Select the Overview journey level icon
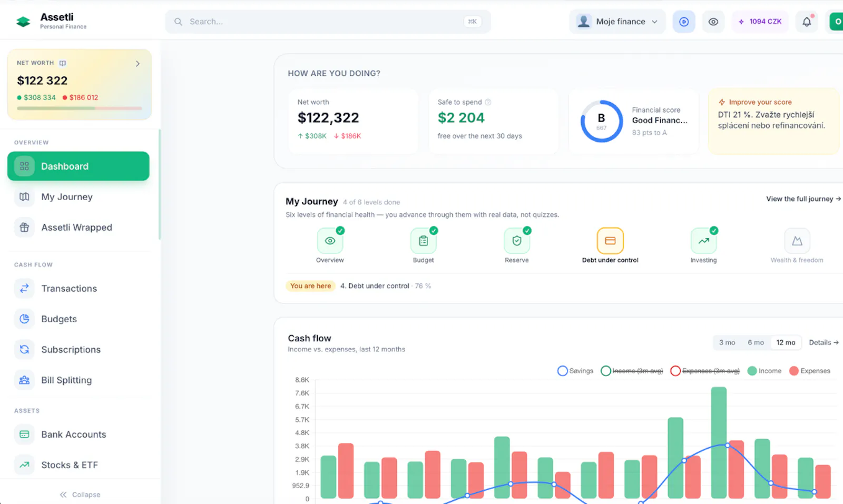The image size is (843, 504). (x=330, y=241)
